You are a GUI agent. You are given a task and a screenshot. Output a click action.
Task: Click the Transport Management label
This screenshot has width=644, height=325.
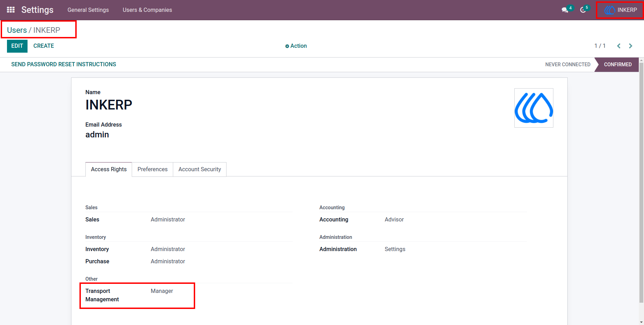click(x=102, y=295)
